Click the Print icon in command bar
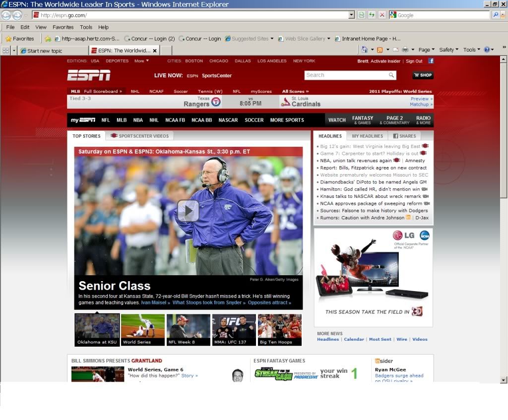 pos(405,50)
